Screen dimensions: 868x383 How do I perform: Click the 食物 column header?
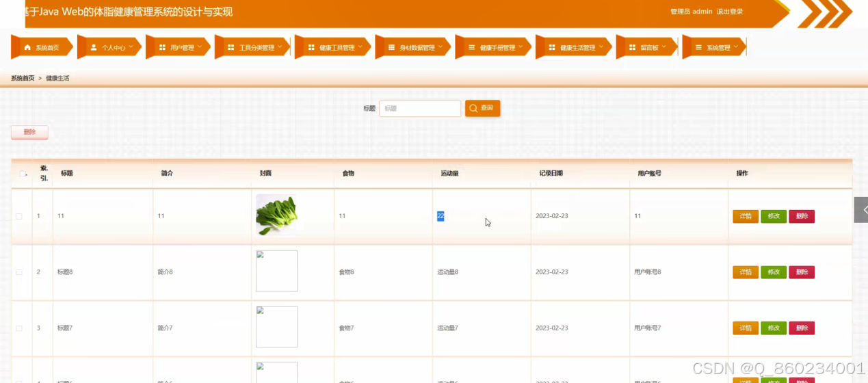point(348,174)
